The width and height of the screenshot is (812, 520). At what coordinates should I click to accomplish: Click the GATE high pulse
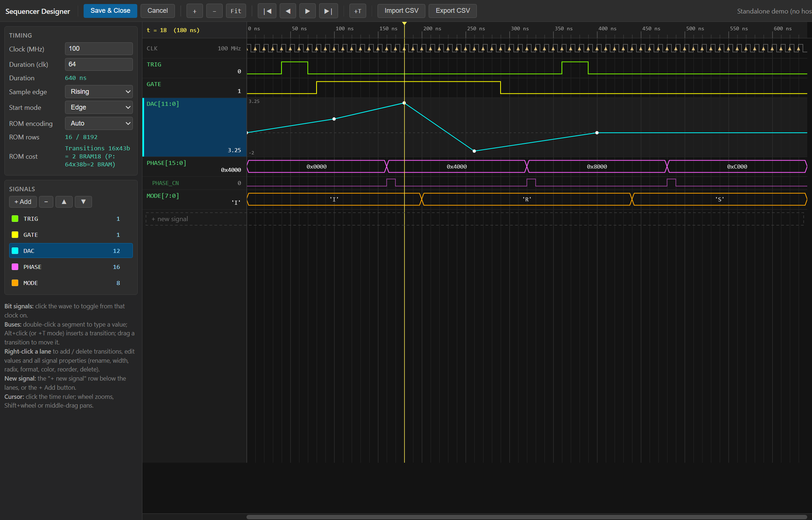[409, 87]
